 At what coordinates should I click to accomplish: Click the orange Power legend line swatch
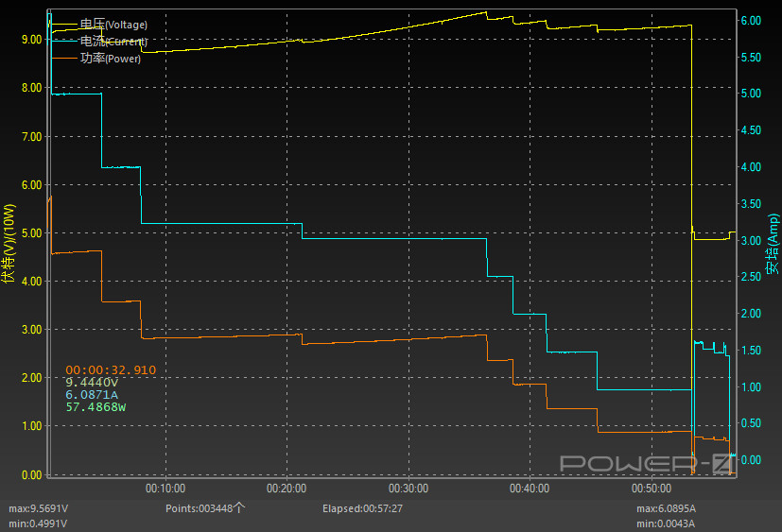click(x=65, y=59)
